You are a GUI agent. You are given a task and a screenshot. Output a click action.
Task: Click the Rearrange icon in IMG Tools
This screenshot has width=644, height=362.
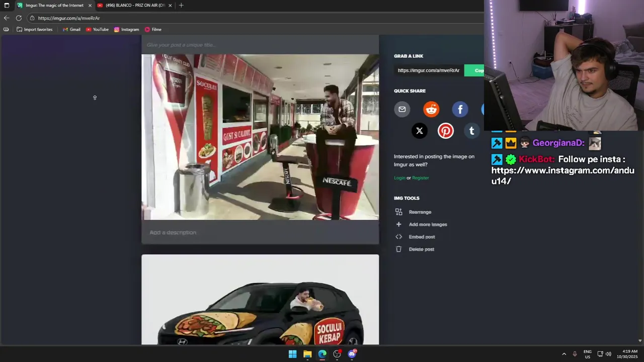[398, 212]
